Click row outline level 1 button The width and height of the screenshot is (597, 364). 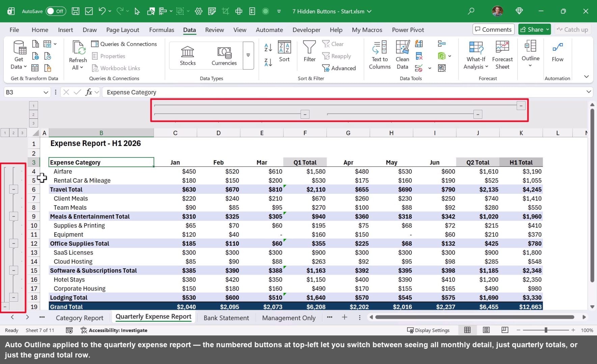pyautogui.click(x=5, y=133)
